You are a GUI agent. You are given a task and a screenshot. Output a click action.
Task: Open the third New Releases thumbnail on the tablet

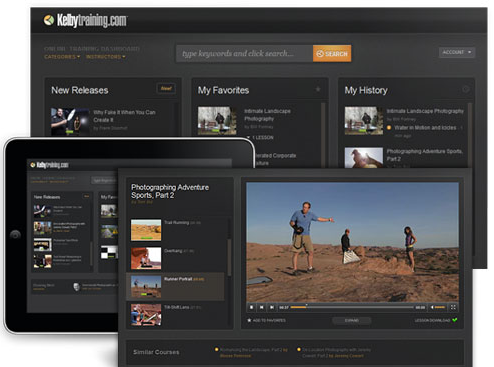tap(42, 244)
